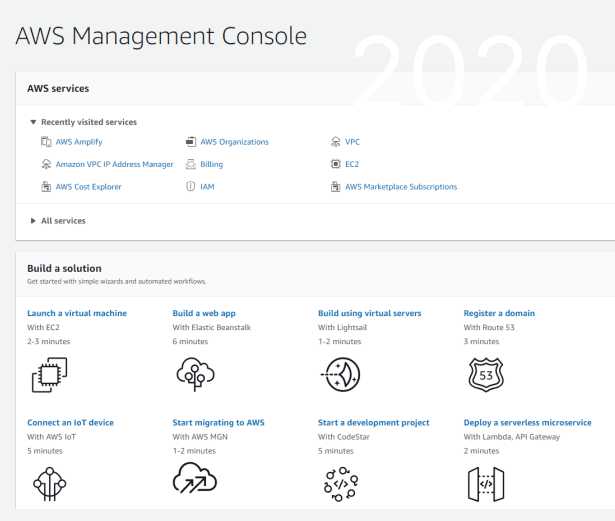Click the 'With CodeStar' text

(344, 437)
